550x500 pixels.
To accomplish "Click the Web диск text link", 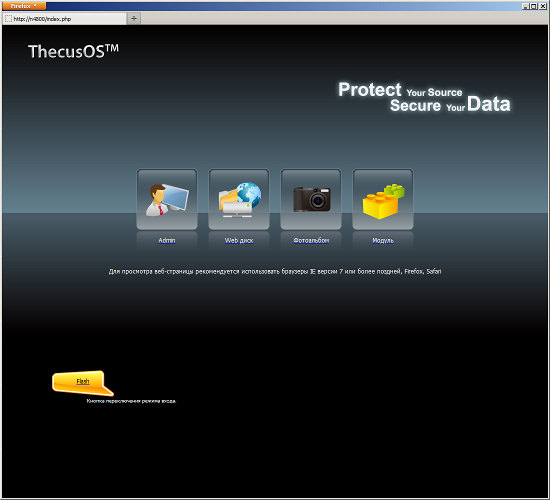I will click(239, 240).
